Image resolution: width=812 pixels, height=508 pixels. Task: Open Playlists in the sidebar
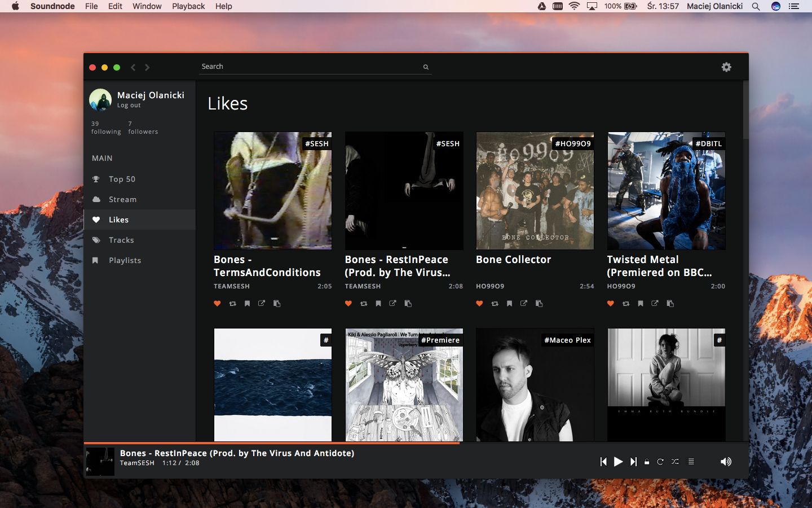139,260
